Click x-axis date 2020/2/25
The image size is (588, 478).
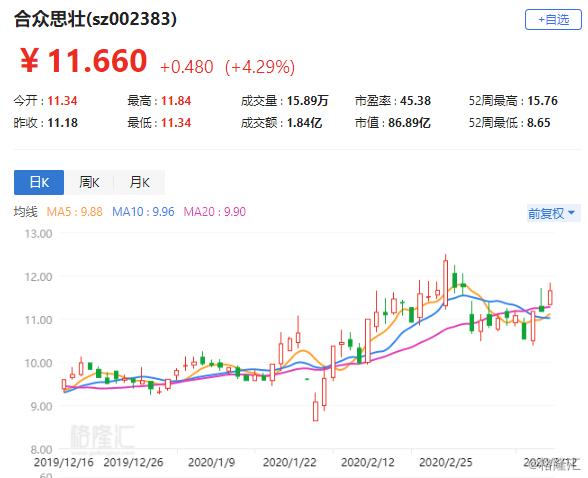point(446,462)
